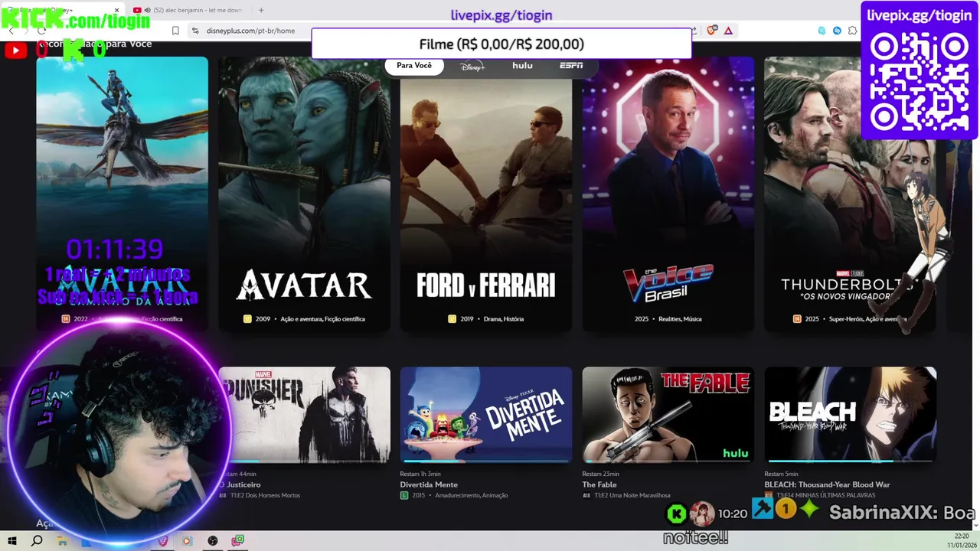The image size is (980, 551).
Task: Switch to the Disney+ brand tab
Action: tap(472, 66)
